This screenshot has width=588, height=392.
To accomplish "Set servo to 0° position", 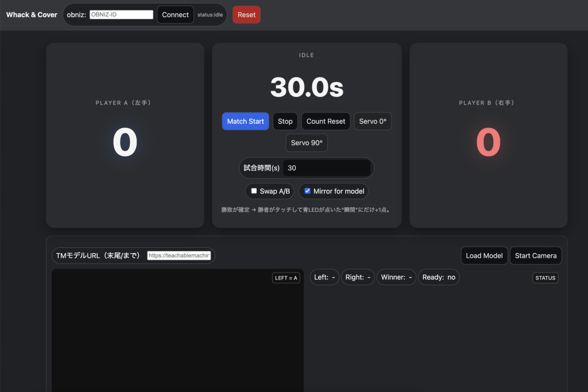I will 373,121.
